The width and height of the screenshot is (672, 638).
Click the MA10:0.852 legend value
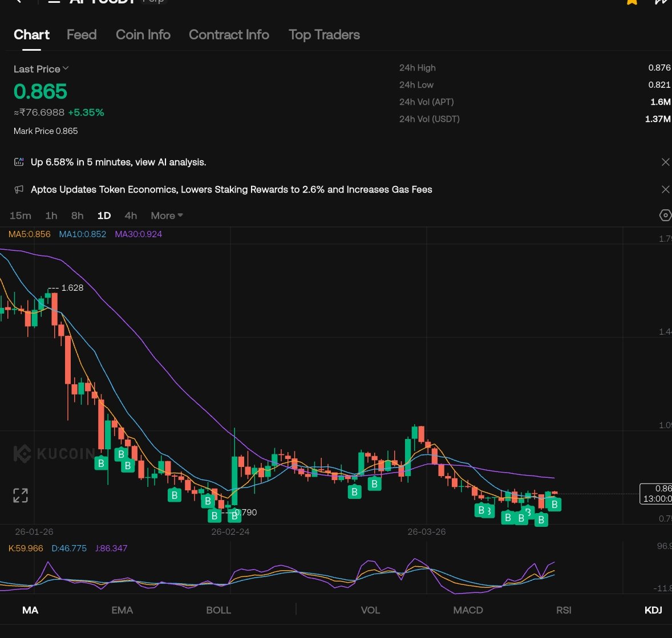point(82,234)
